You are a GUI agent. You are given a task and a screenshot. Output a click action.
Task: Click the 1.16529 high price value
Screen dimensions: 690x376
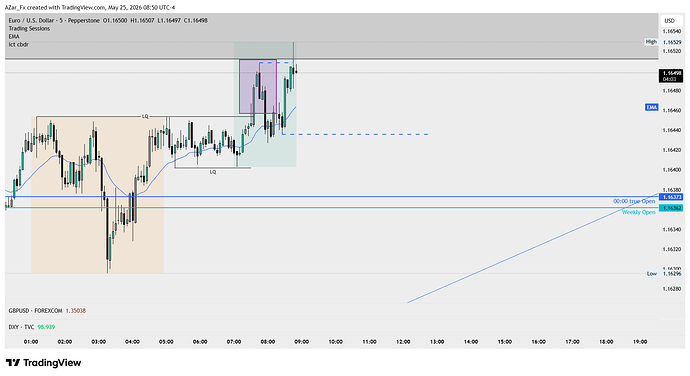pos(672,42)
